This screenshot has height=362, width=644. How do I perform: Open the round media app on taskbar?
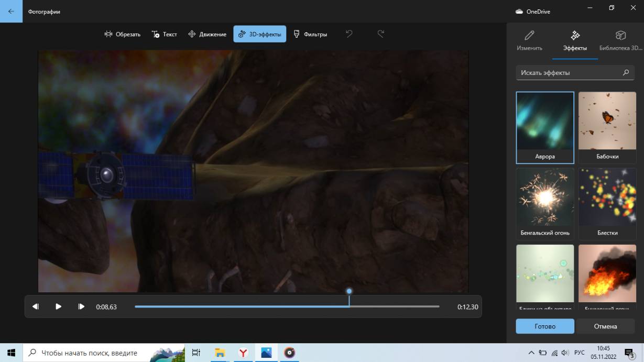[289, 353]
